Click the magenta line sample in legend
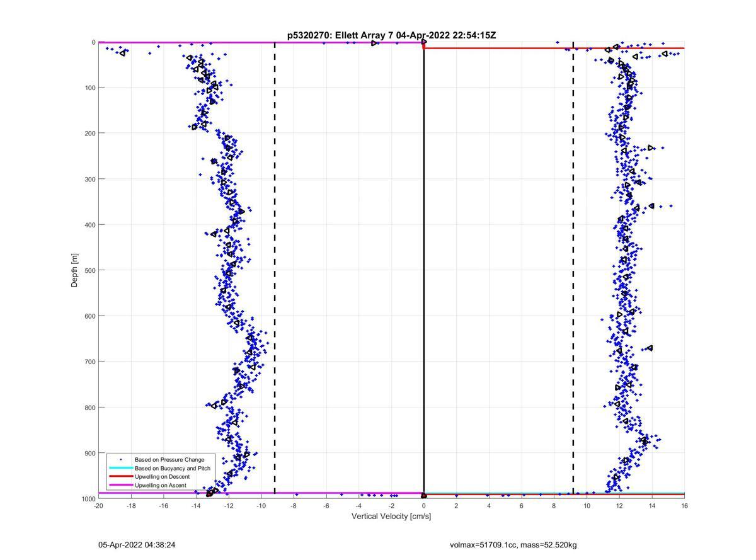The image size is (756, 560). click(x=120, y=486)
